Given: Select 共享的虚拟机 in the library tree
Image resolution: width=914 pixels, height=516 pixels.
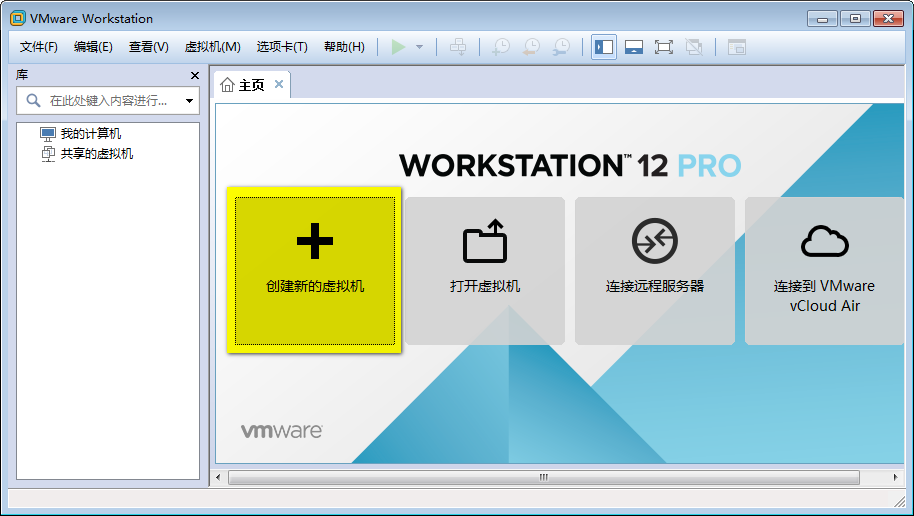Looking at the screenshot, I should click(87, 153).
